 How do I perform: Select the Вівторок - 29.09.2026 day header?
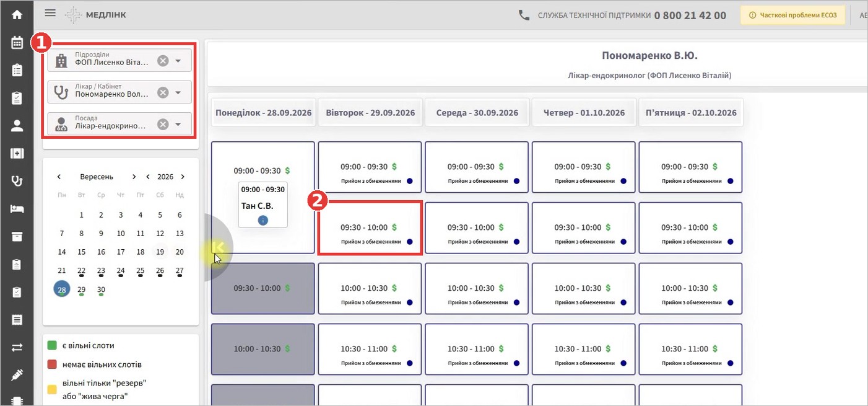[370, 113]
